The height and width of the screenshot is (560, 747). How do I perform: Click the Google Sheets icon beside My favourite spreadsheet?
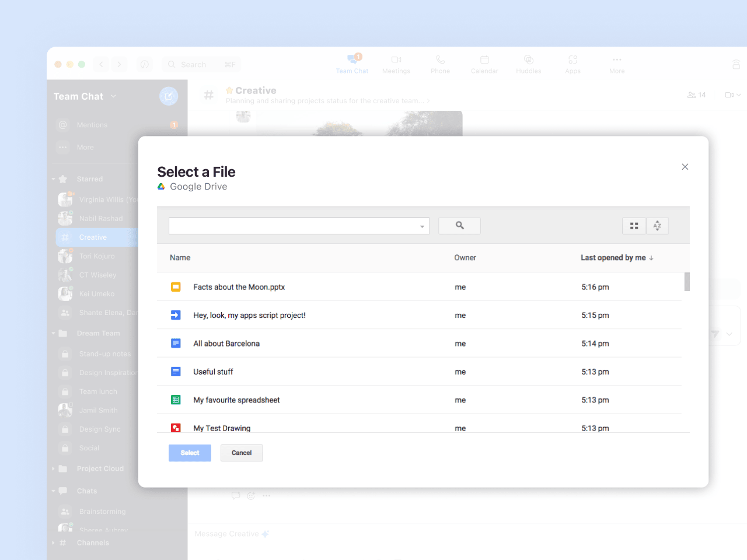point(176,400)
